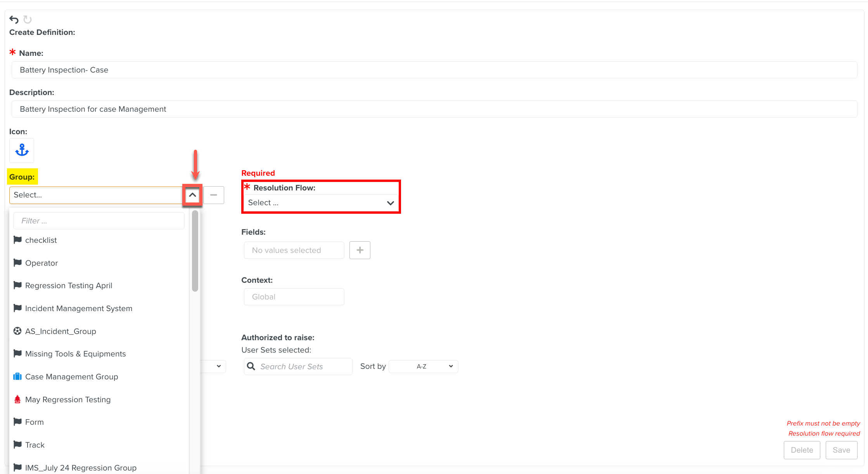This screenshot has width=868, height=474.
Task: Click the magnifier in Search User Sets
Action: [x=251, y=366]
